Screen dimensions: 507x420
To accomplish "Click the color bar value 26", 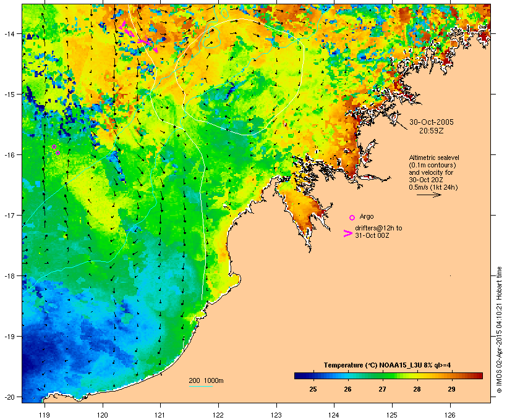I will [x=347, y=389].
